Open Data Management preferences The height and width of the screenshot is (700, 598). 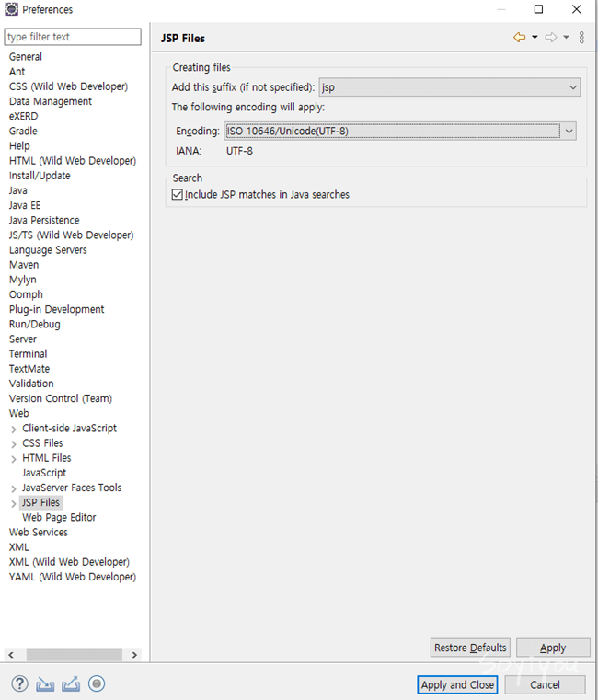point(51,101)
